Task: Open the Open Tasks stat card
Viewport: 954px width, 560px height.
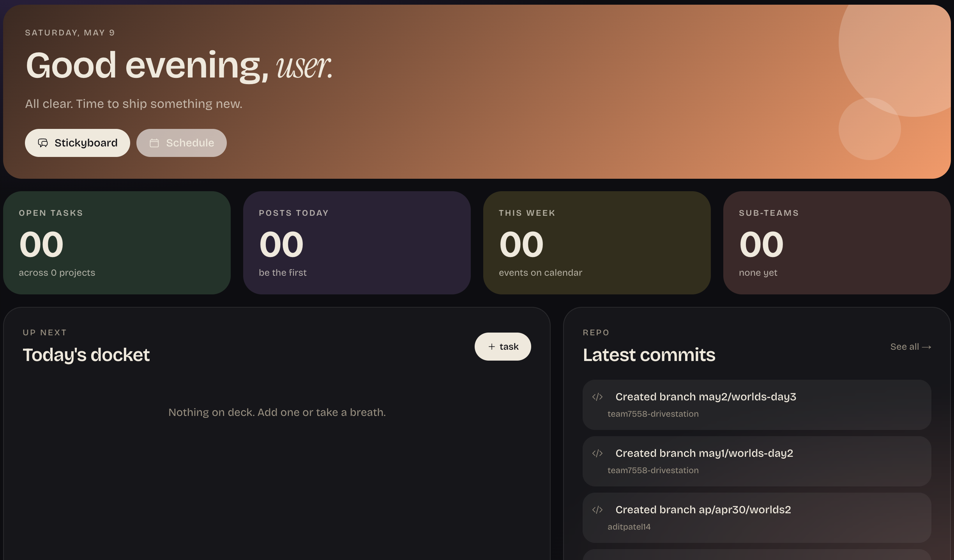Action: [117, 243]
